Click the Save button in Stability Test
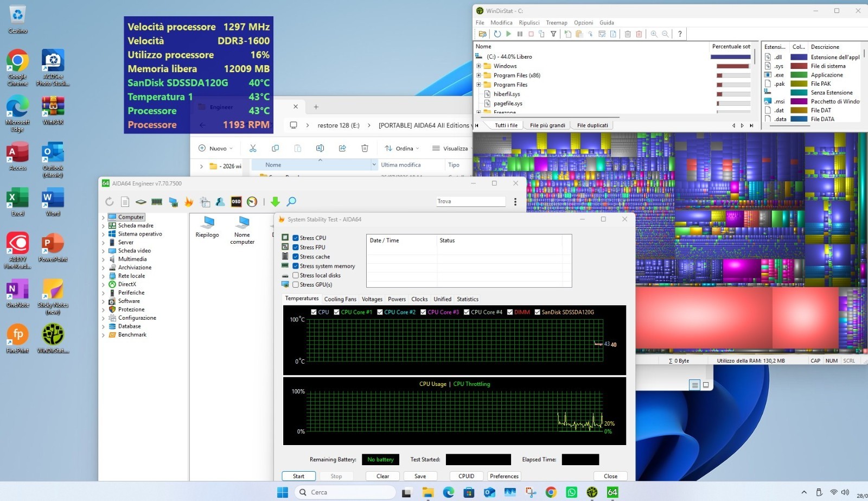This screenshot has height=501, width=868. pyautogui.click(x=420, y=476)
